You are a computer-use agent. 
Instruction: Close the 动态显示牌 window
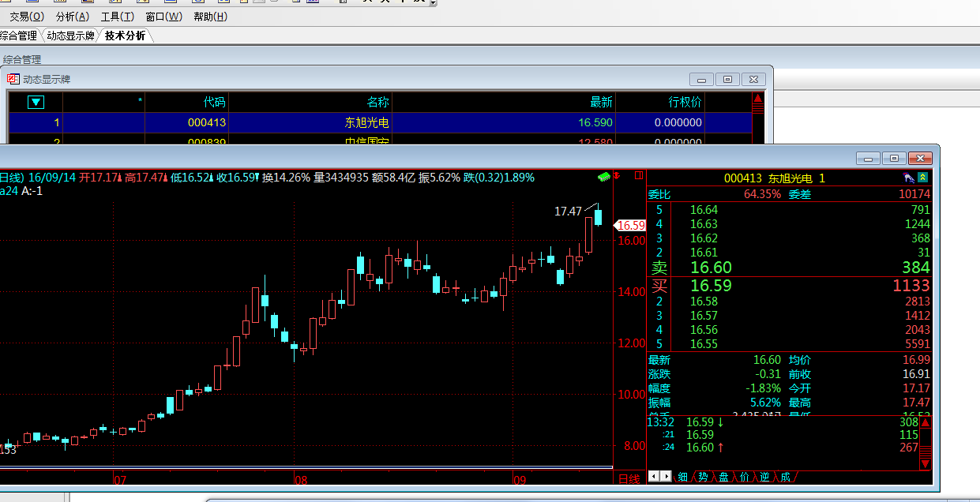754,79
